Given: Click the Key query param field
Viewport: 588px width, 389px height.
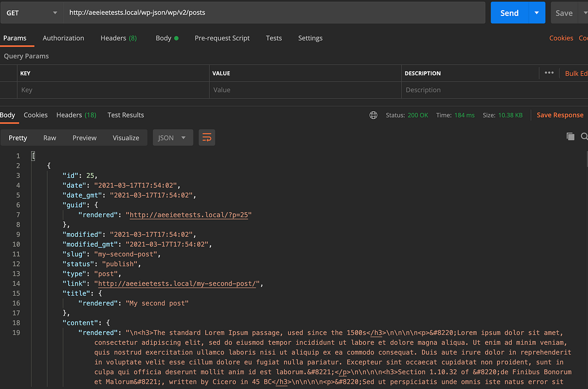Looking at the screenshot, I should [113, 90].
